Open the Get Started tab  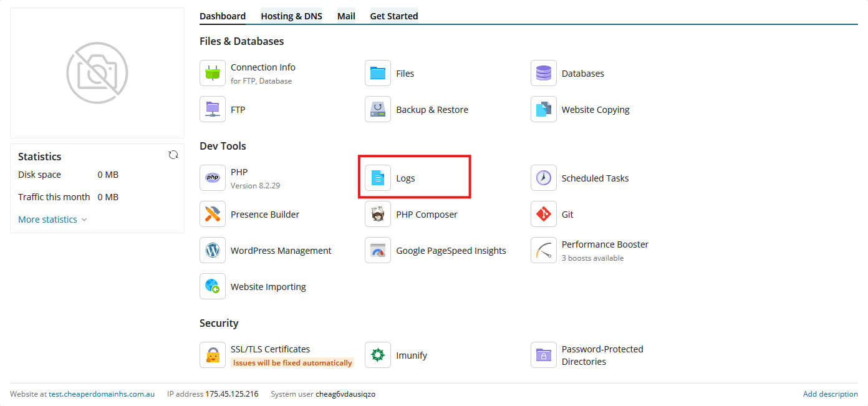coord(394,16)
